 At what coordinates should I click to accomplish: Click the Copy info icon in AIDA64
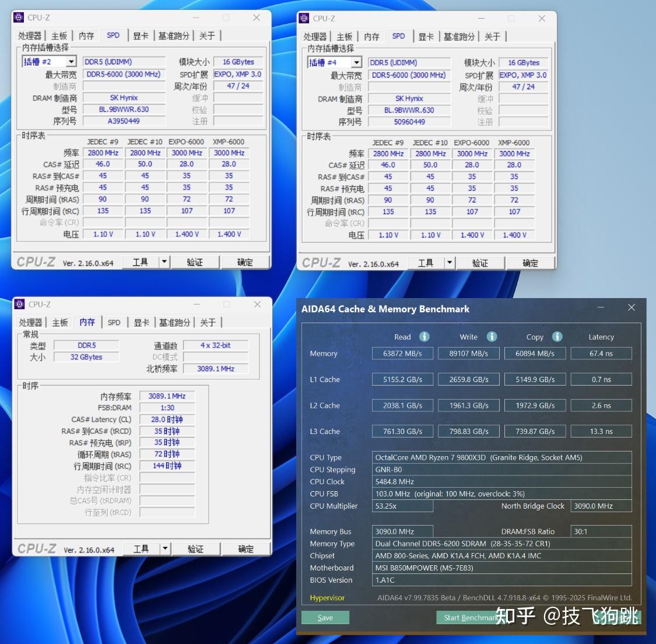557,337
